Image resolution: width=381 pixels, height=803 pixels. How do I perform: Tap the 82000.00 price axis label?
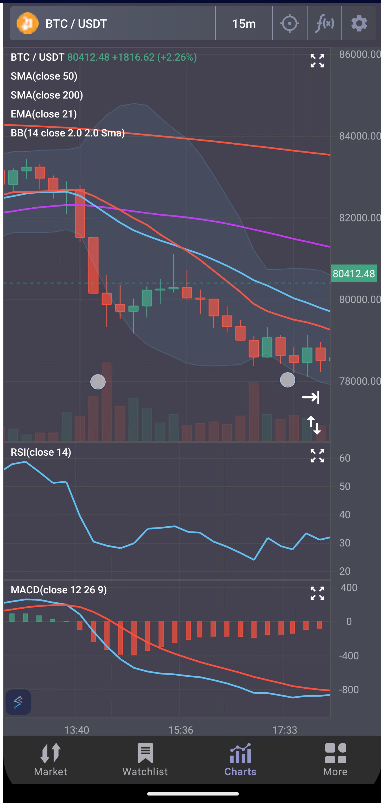(x=359, y=218)
